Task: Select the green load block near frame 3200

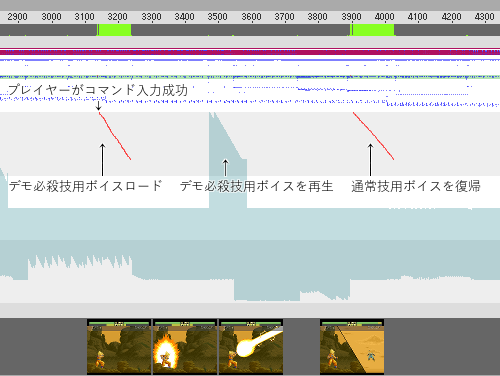Action: [x=114, y=30]
